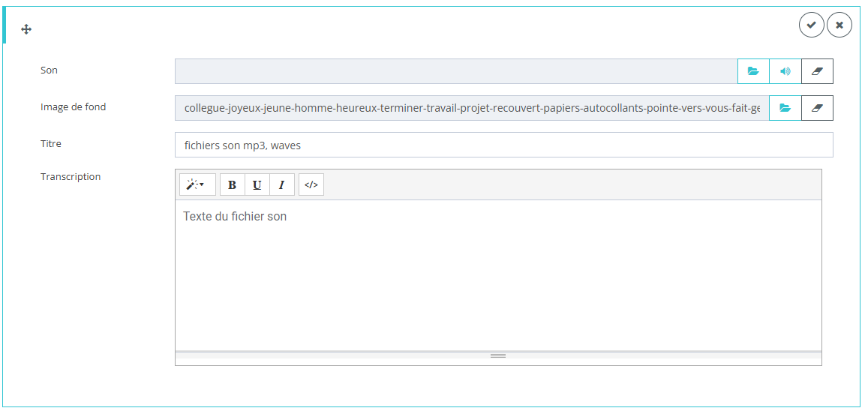Click the 'Image de fond' label
This screenshot has width=868, height=411.
point(73,107)
